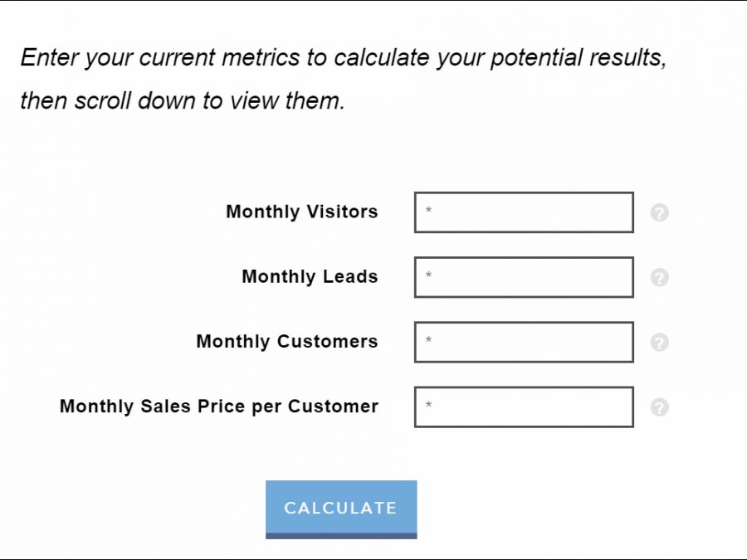This screenshot has width=747, height=560.
Task: Click the dark bottom edge of the Calculate button
Action: click(341, 536)
